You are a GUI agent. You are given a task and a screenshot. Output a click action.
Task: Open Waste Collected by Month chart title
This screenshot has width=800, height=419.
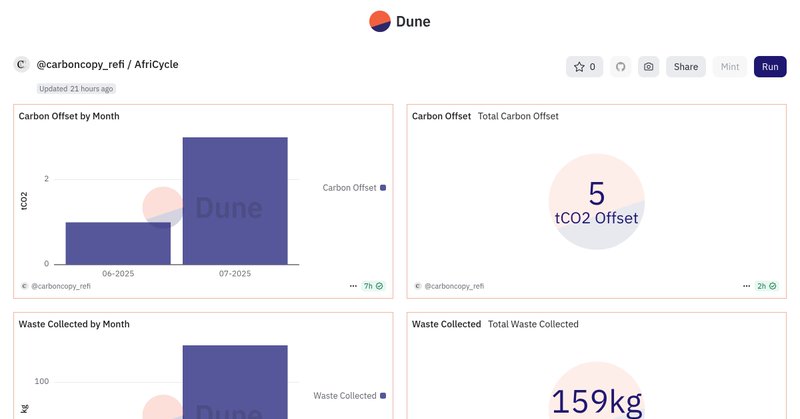(x=74, y=324)
